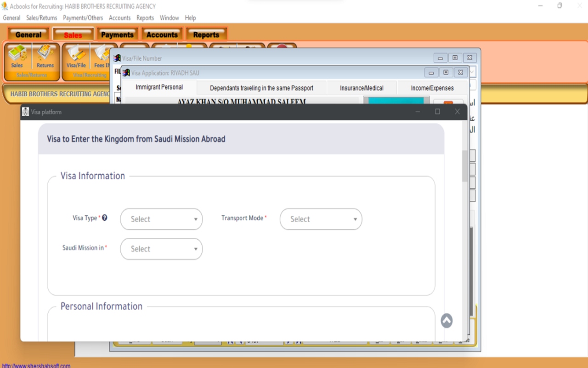
Task: Expand the Saudi Mission in dropdown
Action: click(x=161, y=249)
